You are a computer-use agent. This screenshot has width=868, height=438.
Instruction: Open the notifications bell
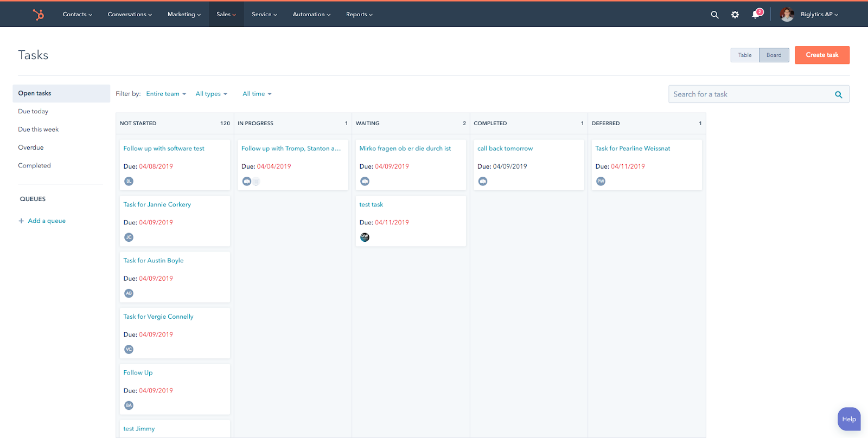click(x=755, y=15)
